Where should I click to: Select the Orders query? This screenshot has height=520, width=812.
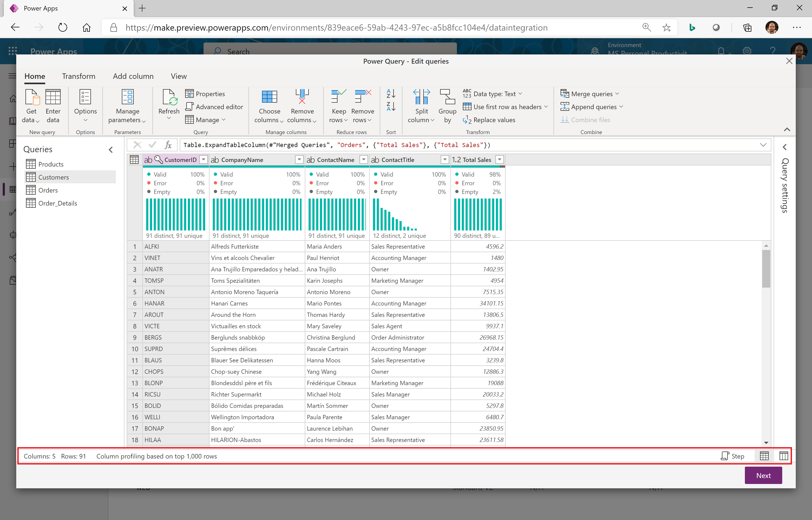click(x=48, y=190)
